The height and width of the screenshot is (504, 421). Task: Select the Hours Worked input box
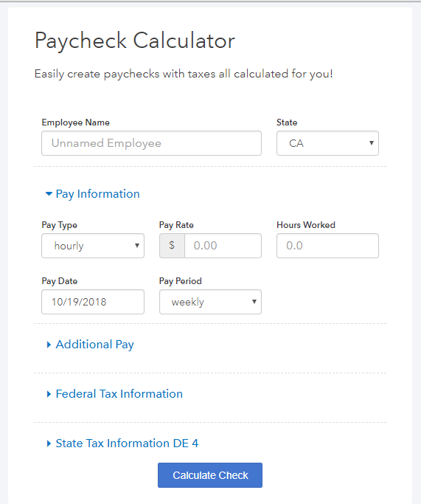click(327, 246)
